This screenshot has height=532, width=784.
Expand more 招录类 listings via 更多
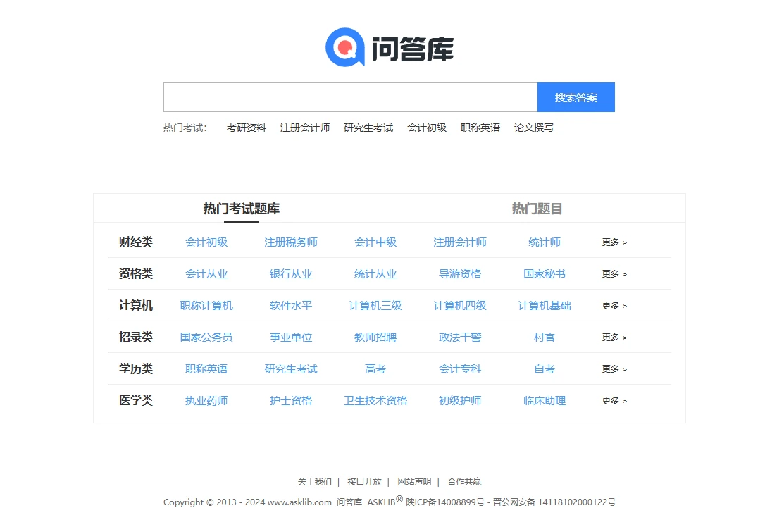tap(612, 337)
